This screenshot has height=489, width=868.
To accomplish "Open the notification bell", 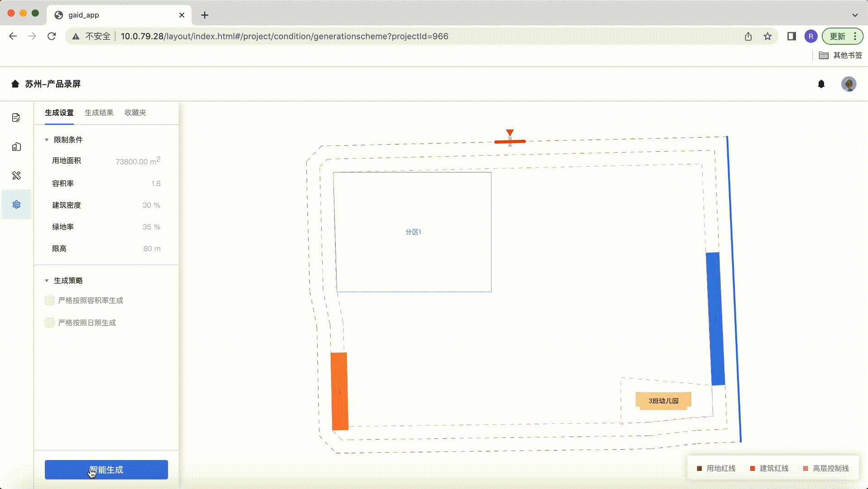I will pos(821,84).
